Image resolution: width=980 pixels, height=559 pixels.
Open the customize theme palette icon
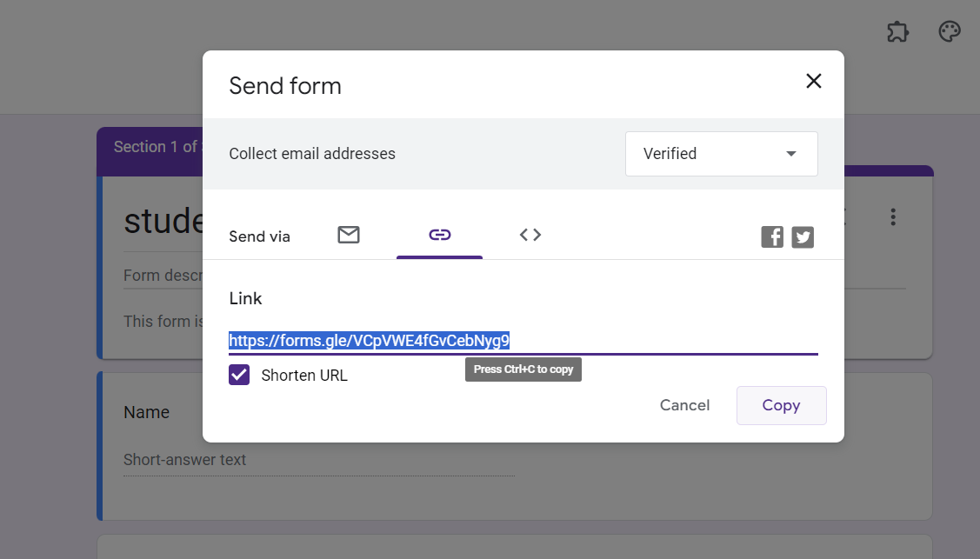point(950,32)
